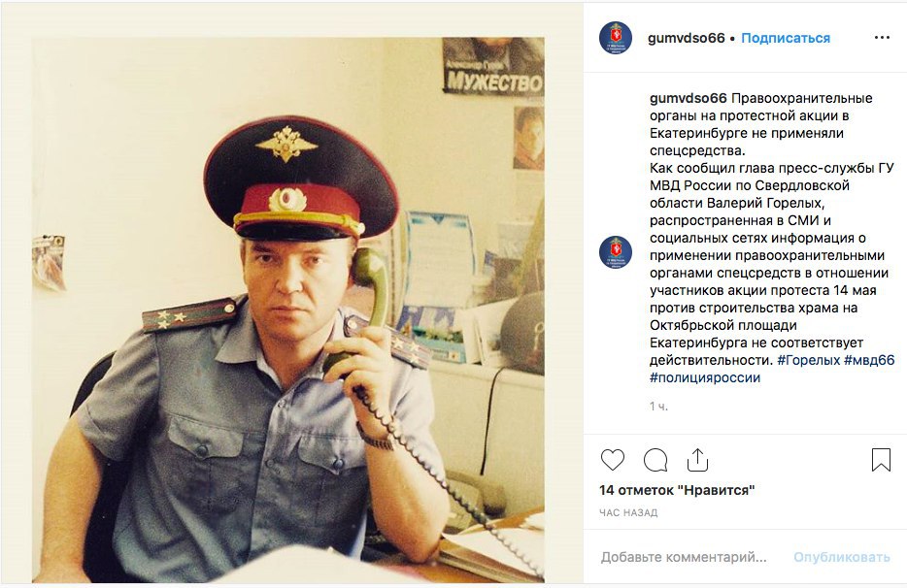The height and width of the screenshot is (588, 907).
Task: Save the post with the bookmark icon
Action: (881, 460)
